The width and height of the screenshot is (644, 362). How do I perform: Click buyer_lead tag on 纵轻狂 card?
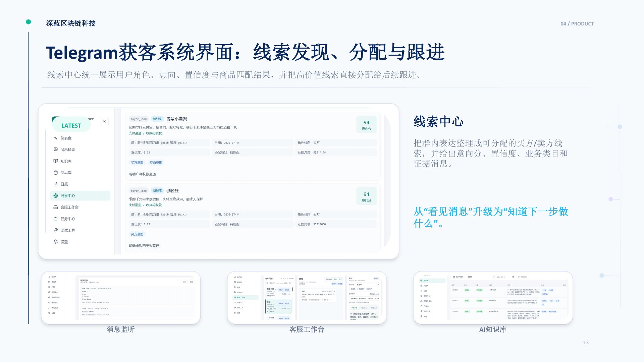[139, 191]
